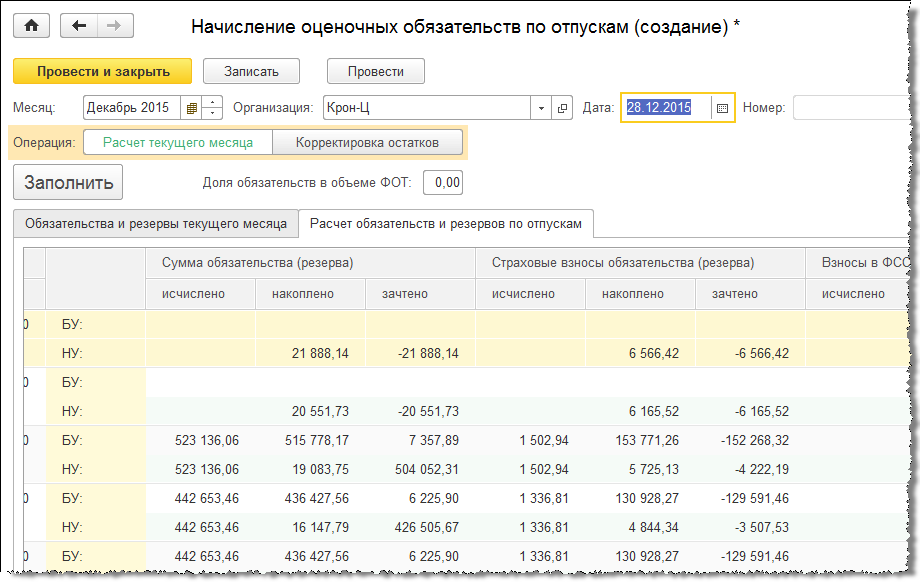Switch operation to Корректировка остатков
This screenshot has height=582, width=920.
point(367,143)
